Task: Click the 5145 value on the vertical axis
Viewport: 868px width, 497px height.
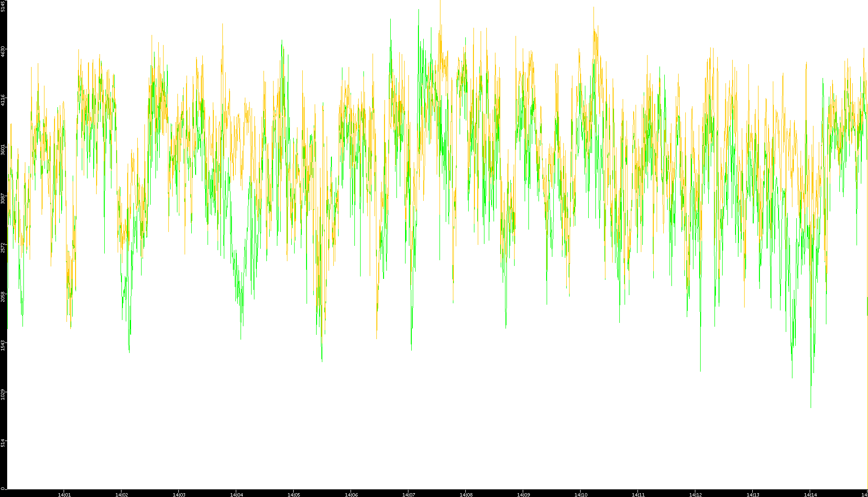Action: click(x=3, y=6)
